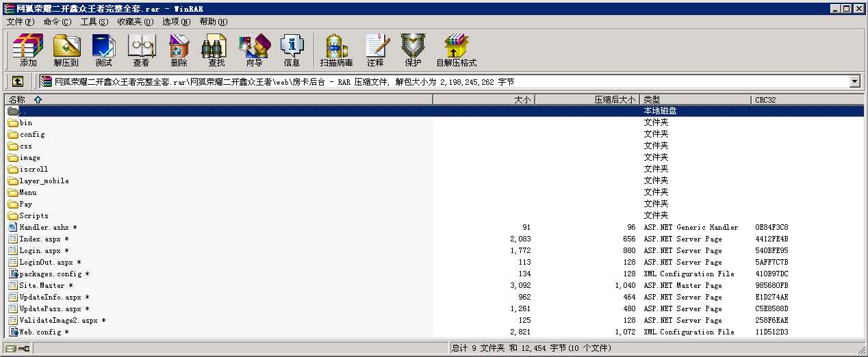Click the WinRAR title bar icon
The height and width of the screenshot is (357, 868).
click(x=9, y=8)
